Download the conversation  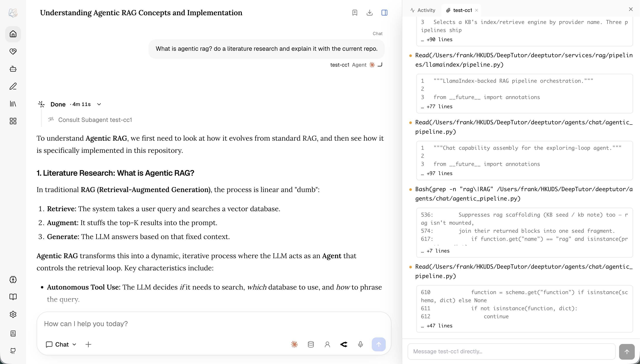[370, 12]
